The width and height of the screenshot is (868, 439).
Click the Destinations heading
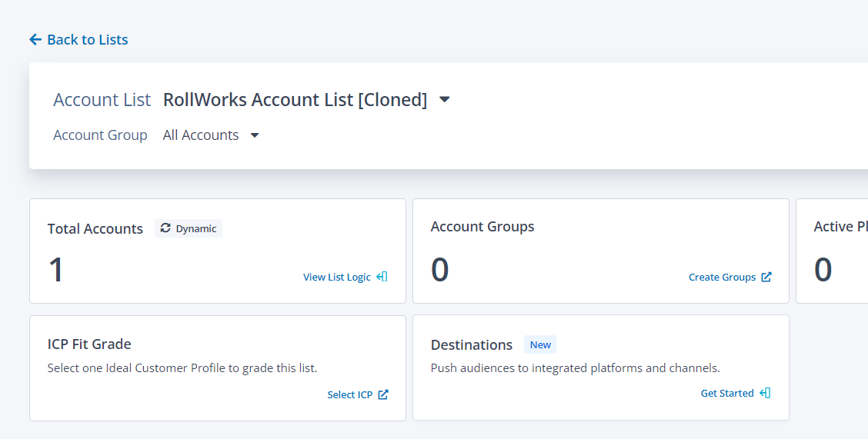point(472,345)
